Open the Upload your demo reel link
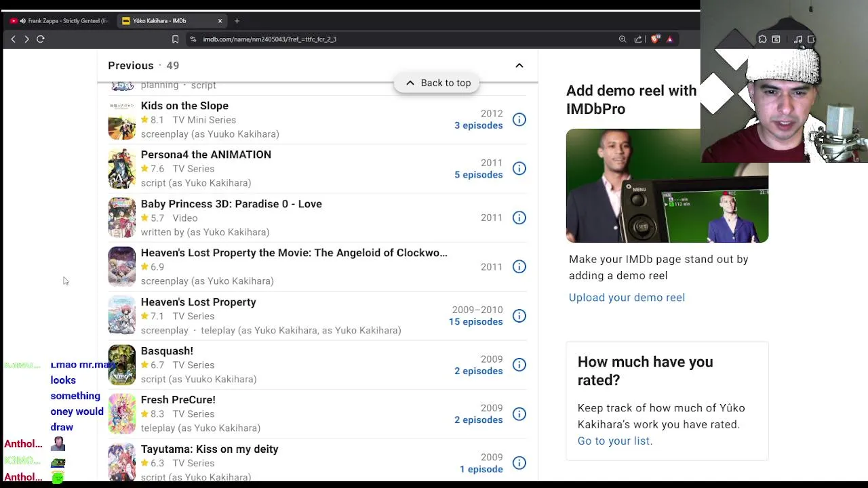Viewport: 868px width, 488px height. tap(627, 298)
